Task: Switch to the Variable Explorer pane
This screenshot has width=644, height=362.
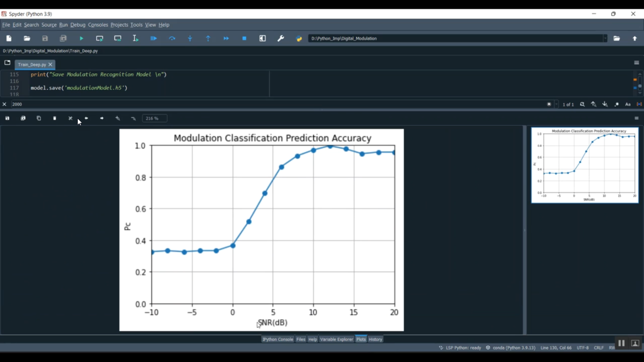Action: [336, 339]
